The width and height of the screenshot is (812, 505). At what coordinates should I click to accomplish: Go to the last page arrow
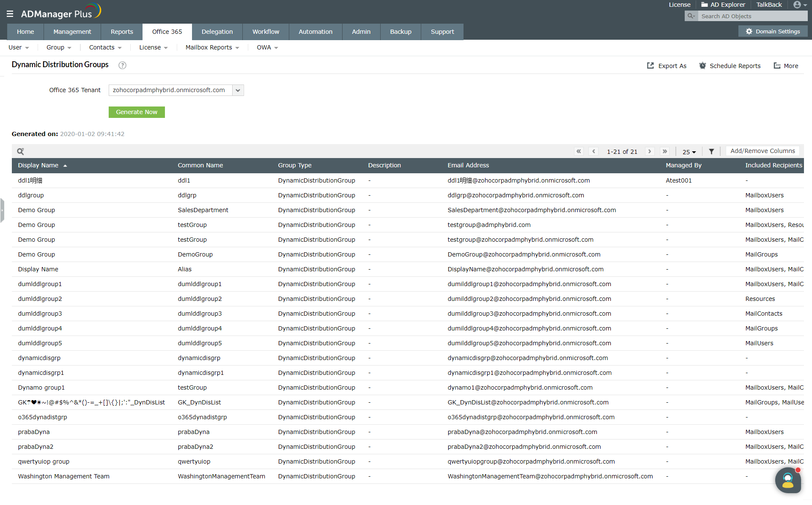tap(665, 151)
